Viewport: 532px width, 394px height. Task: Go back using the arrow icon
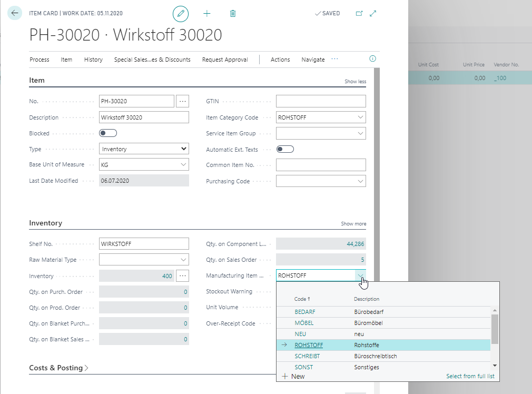[x=15, y=13]
